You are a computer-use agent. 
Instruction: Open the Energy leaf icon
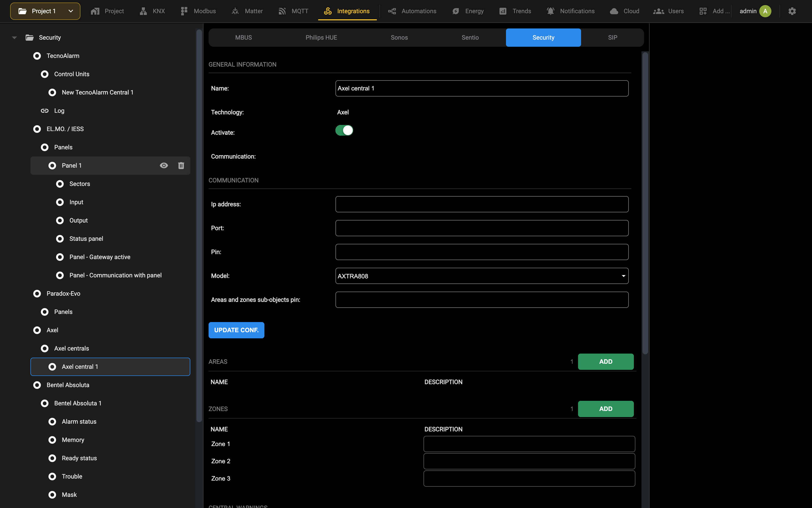pos(456,11)
